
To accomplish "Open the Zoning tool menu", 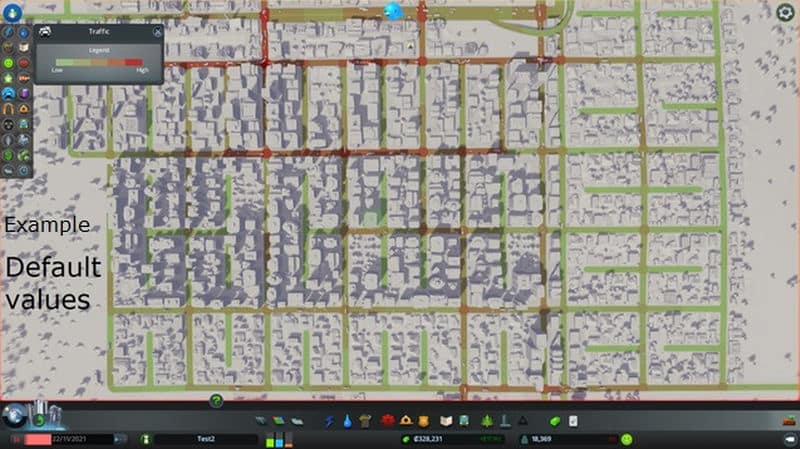I will click(280, 421).
